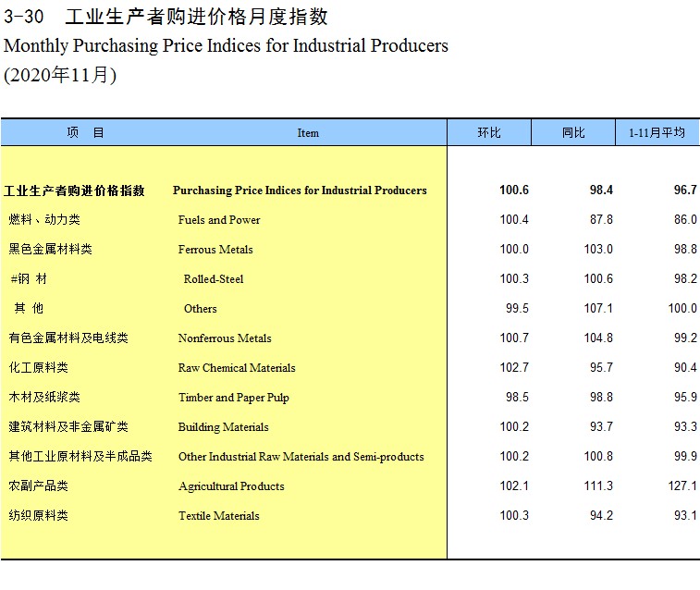The image size is (700, 590).
Task: Select the 'Fuels and Power' cell
Action: [219, 220]
